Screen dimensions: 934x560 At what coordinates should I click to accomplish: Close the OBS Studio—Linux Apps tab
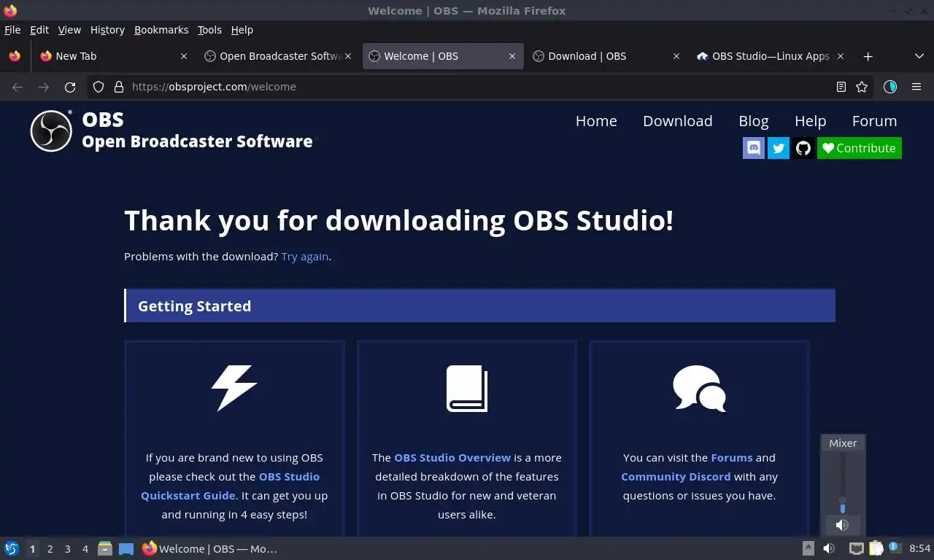[x=841, y=56]
